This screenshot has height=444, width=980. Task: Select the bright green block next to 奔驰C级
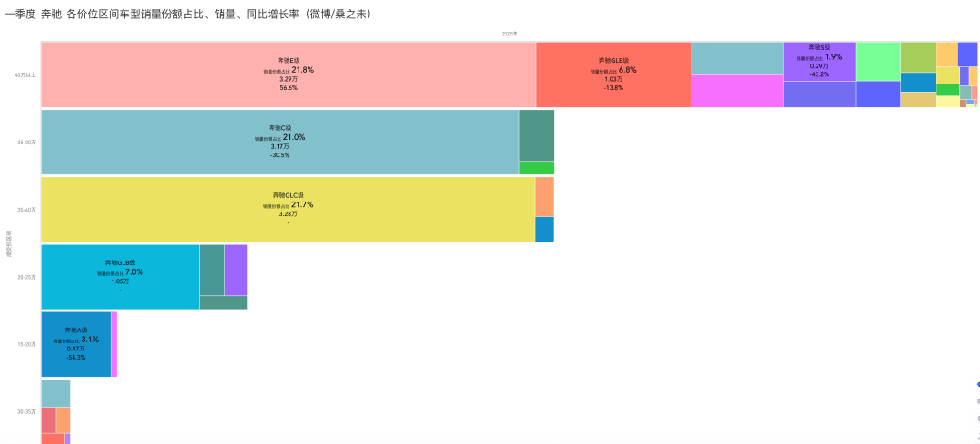point(537,168)
